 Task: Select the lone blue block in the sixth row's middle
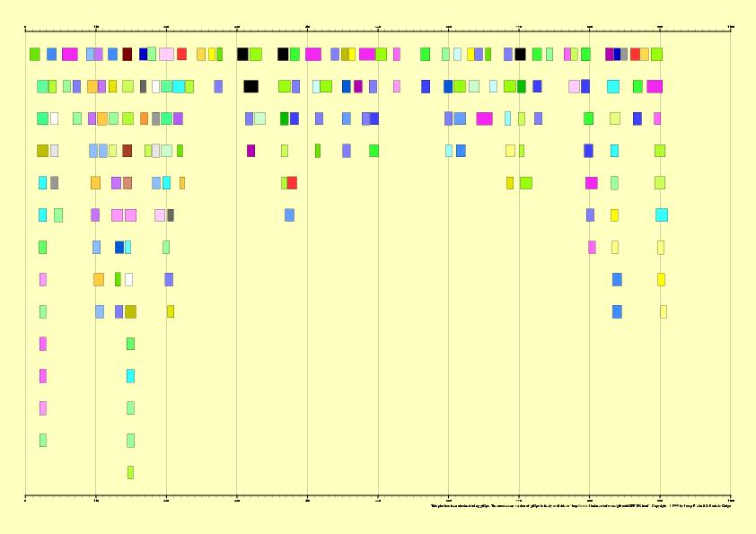[x=289, y=215]
